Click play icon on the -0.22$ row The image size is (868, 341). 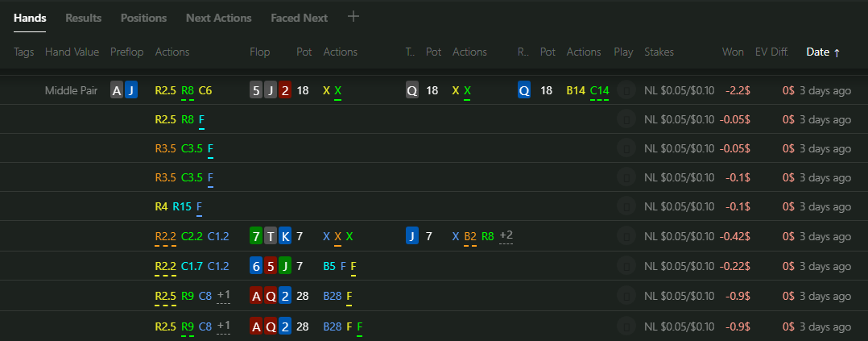tap(626, 267)
